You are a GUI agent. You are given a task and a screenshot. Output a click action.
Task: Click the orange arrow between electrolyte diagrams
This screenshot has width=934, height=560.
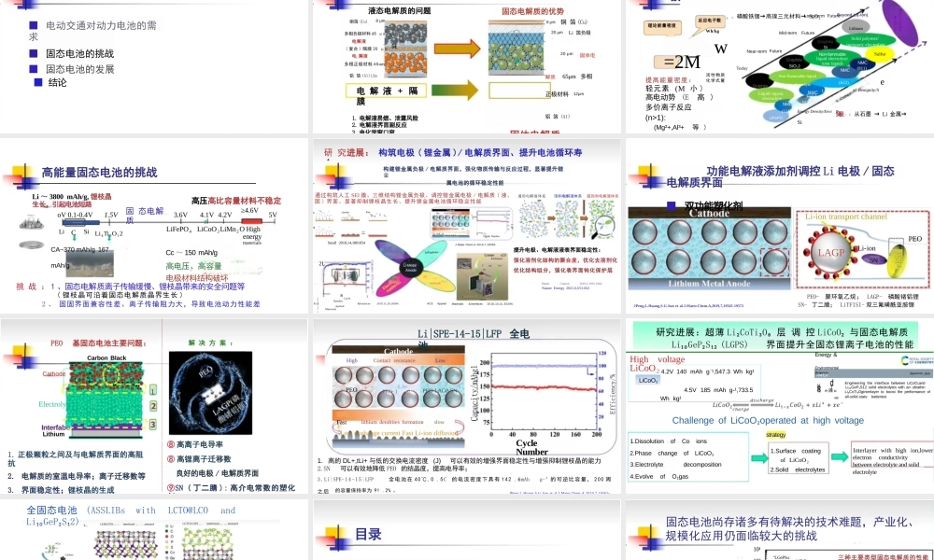click(457, 49)
